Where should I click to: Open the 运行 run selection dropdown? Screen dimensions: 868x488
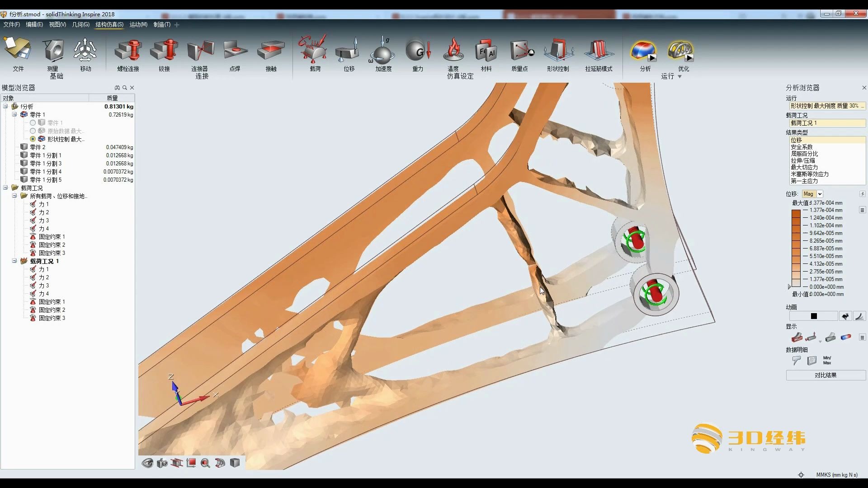tap(827, 106)
